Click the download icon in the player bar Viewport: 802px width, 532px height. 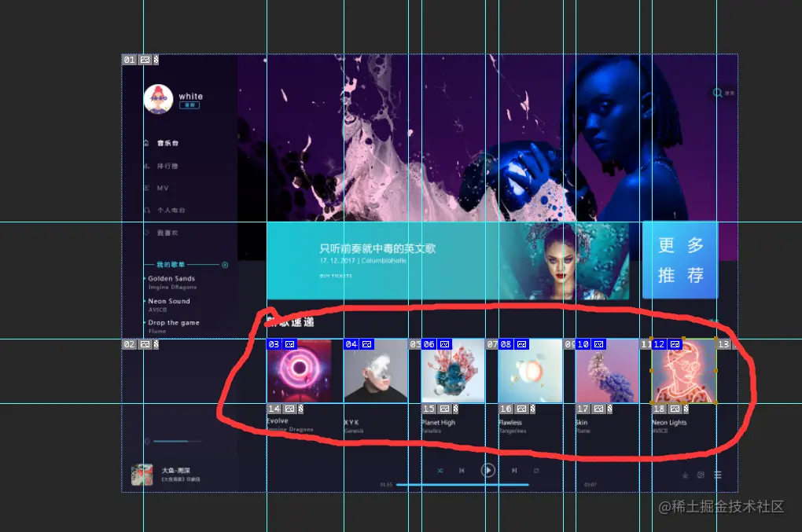685,475
